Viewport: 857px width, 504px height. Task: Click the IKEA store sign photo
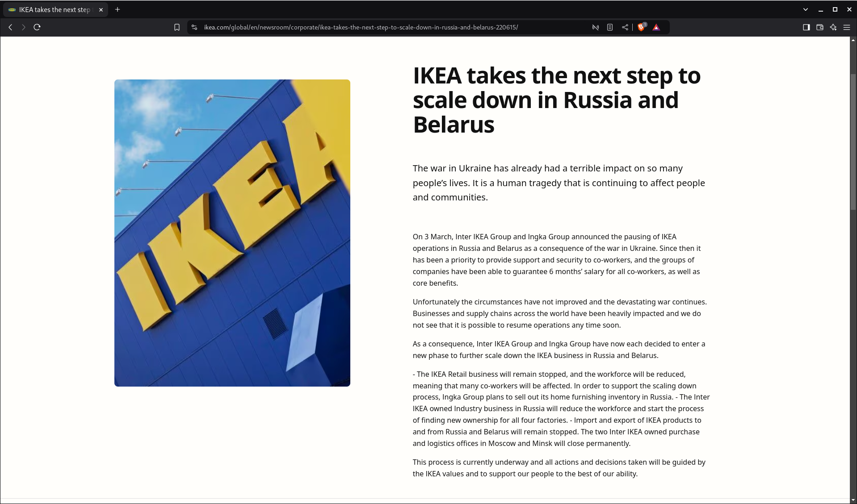232,233
